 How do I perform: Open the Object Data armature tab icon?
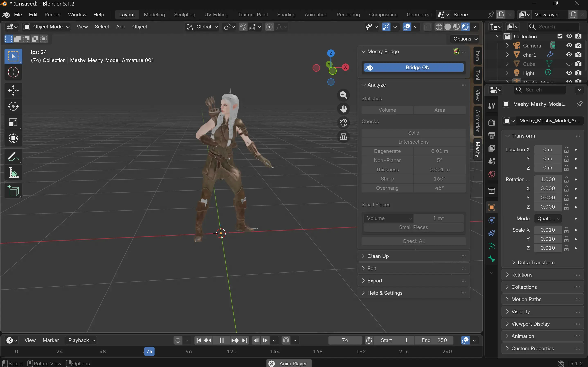[x=492, y=246]
